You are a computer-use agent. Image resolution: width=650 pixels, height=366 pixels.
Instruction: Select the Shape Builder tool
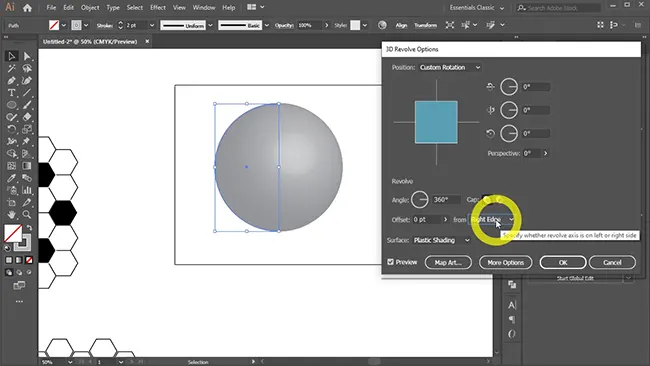coord(12,154)
